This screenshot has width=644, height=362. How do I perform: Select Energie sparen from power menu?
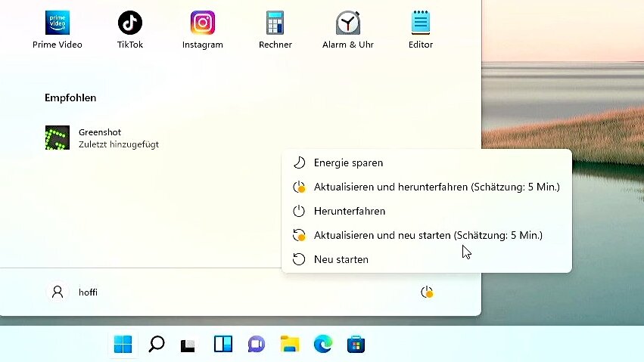(x=348, y=162)
